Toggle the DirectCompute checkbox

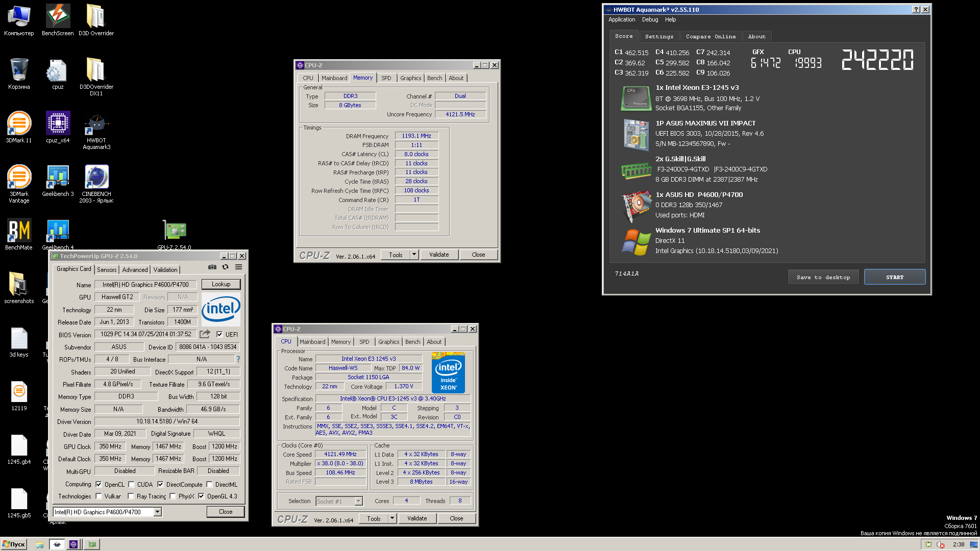pos(160,485)
